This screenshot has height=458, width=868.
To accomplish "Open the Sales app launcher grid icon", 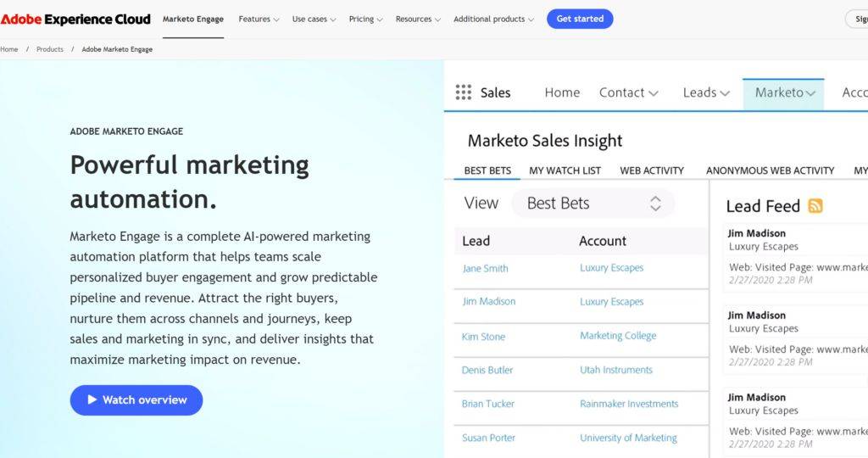I will [464, 92].
